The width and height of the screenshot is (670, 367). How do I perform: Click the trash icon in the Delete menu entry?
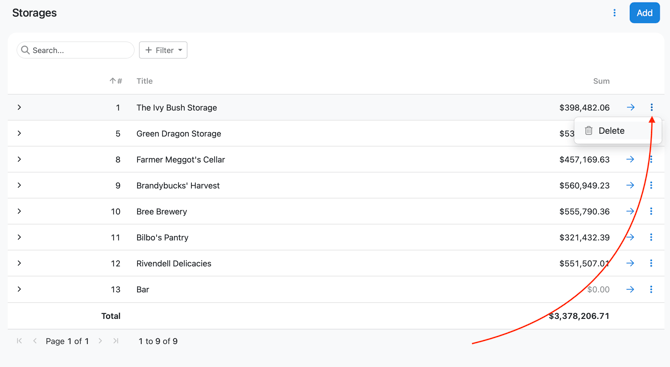pos(588,131)
